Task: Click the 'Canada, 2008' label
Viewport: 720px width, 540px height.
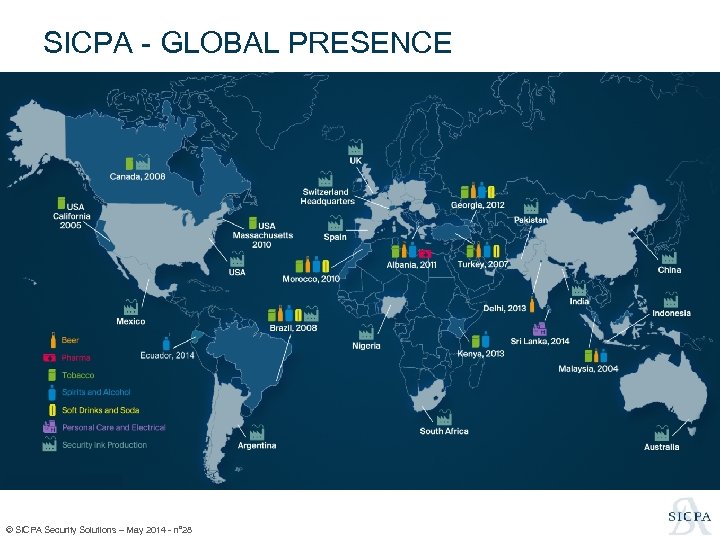Action: 137,176
